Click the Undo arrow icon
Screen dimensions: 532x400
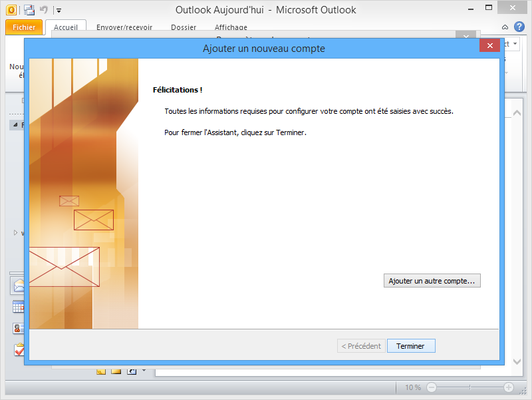point(43,9)
